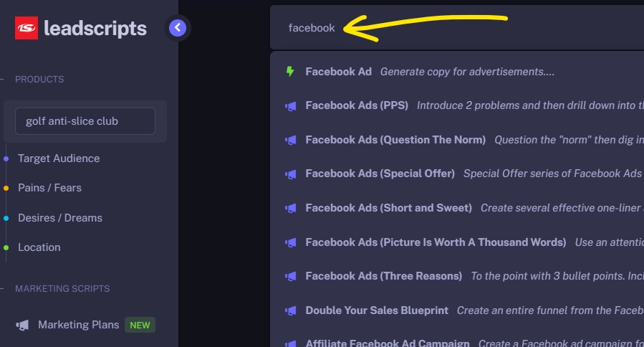Open the Location sidebar item
Screen dimensions: 644x347
pos(39,247)
